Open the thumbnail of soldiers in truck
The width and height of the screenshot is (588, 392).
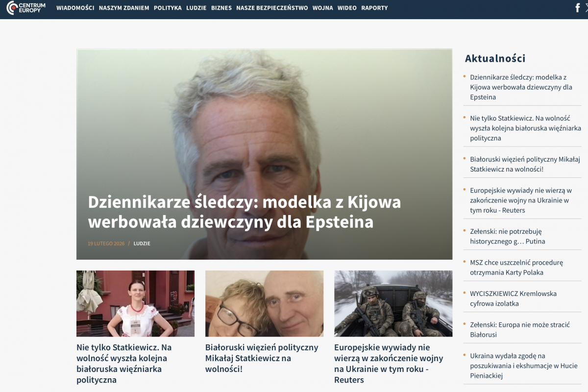(x=393, y=303)
